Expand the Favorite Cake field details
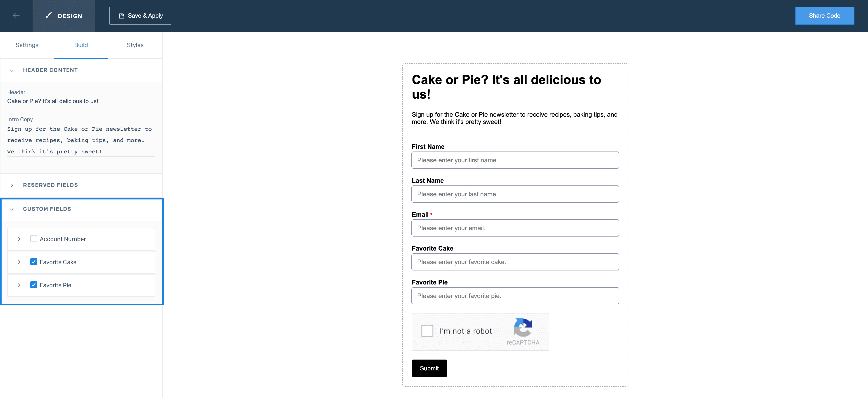Viewport: 868px width, 398px height. coord(19,262)
